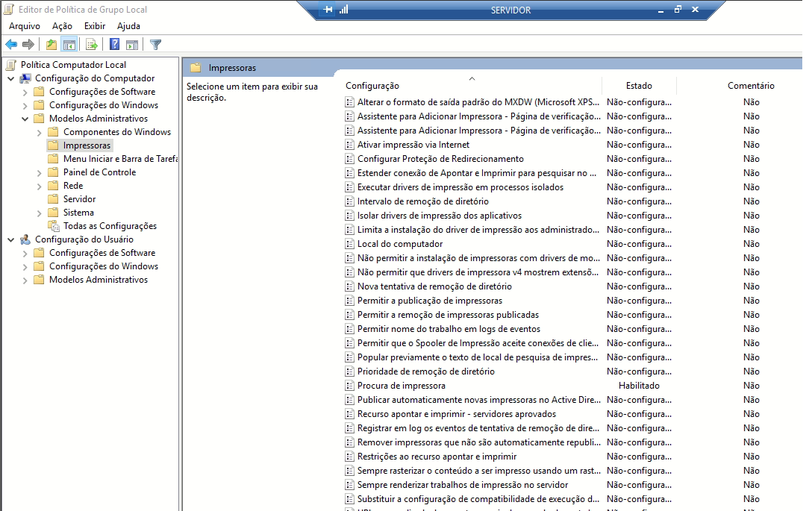Expand the Rede node
812x511 pixels.
coord(40,186)
